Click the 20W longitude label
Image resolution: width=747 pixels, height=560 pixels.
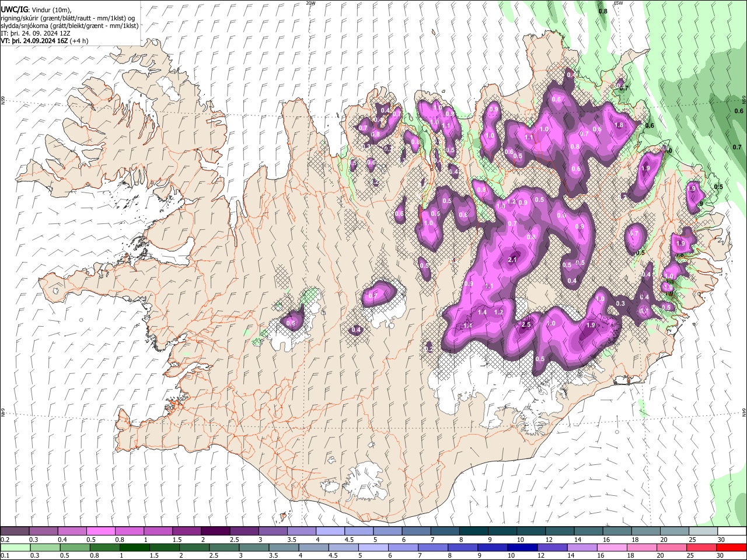click(x=310, y=3)
